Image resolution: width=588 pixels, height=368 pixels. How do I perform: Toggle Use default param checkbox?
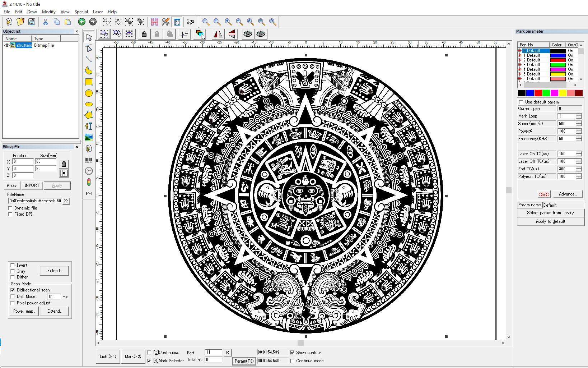coord(521,102)
